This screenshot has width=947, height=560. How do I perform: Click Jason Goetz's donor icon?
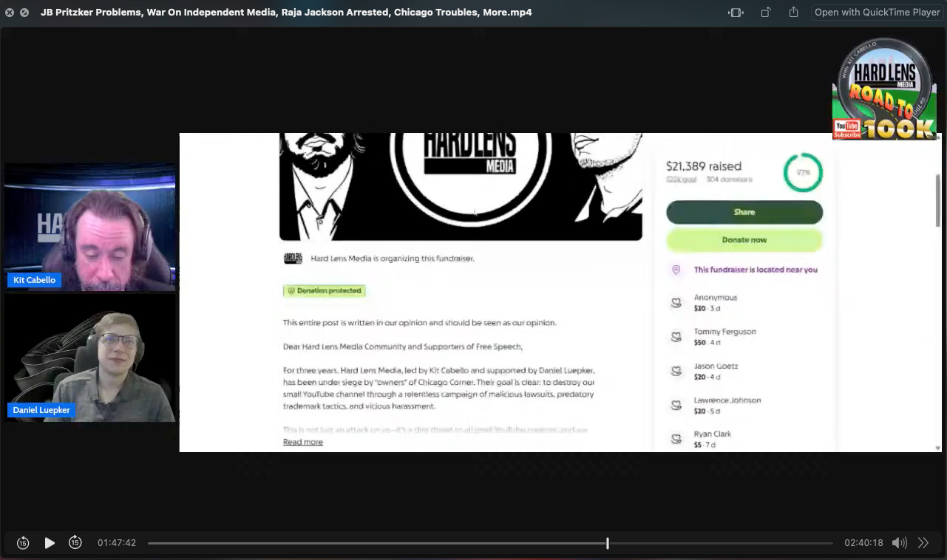point(676,371)
